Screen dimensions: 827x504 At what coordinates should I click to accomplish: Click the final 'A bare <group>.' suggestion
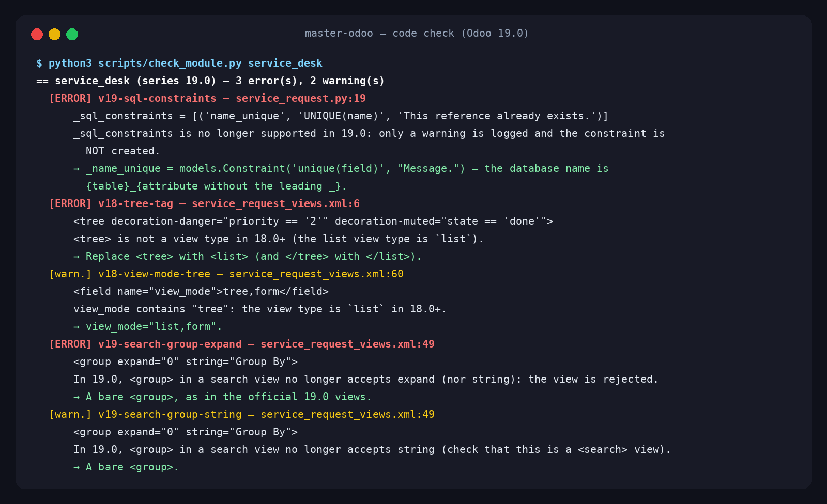pyautogui.click(x=126, y=467)
